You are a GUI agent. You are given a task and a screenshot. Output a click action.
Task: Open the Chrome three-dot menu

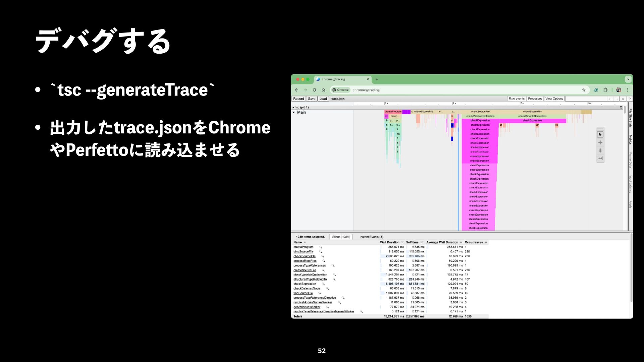[628, 90]
